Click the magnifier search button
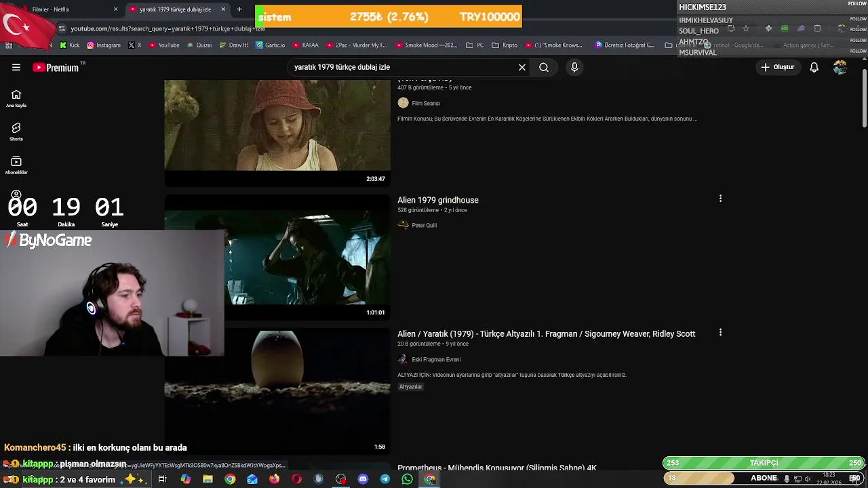Viewport: 868px width, 488px height. tap(544, 67)
